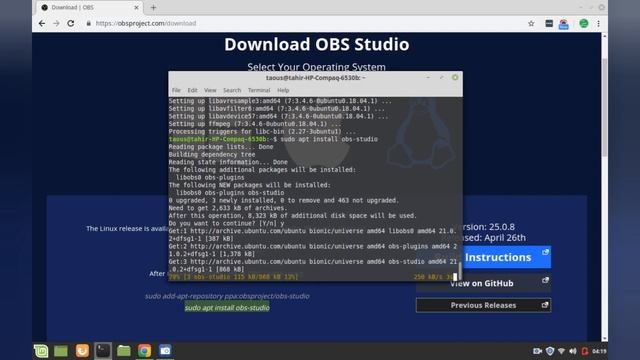
Task: Click the external link icon on Instructions
Action: pos(545,252)
